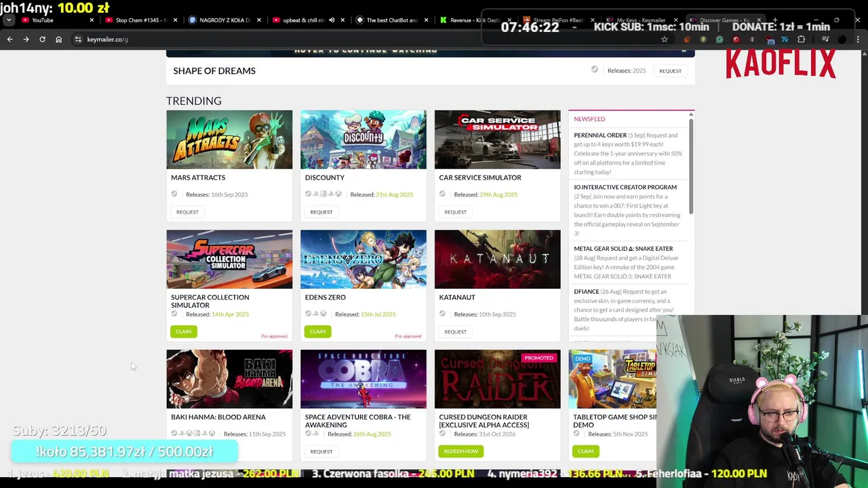Open the Edens Zero game thumbnail
The image size is (868, 488).
click(x=363, y=260)
